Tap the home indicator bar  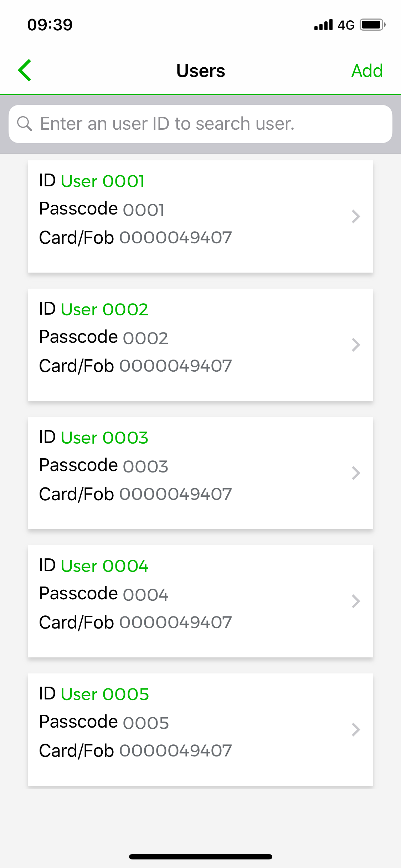coord(201,857)
